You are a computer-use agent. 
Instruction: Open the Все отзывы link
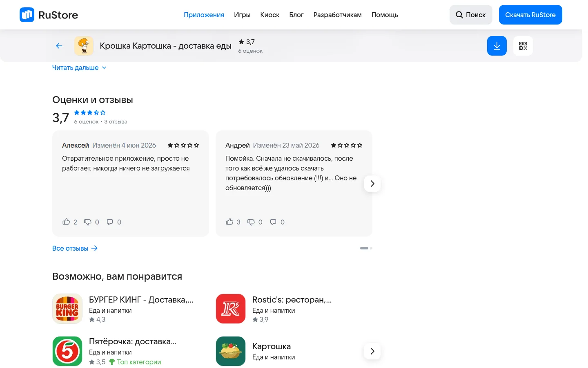click(75, 248)
